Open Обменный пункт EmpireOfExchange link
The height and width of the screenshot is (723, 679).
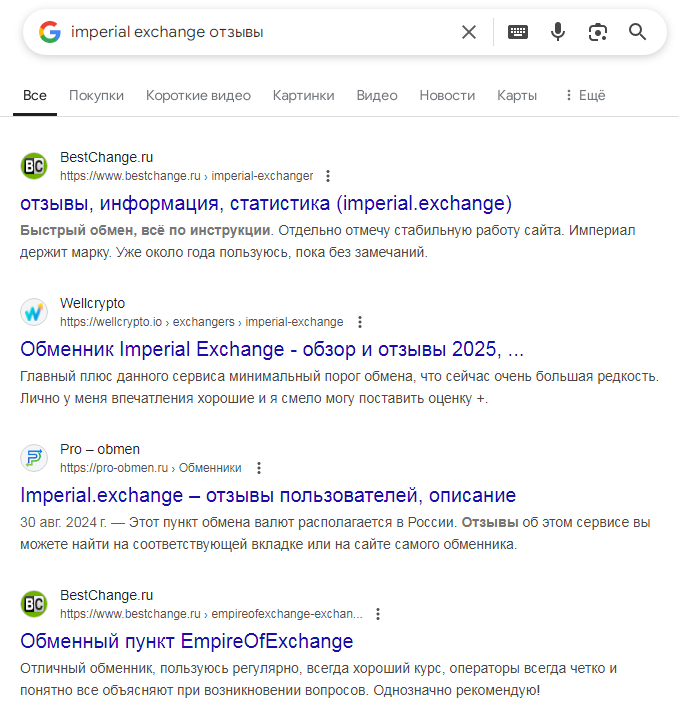(187, 641)
